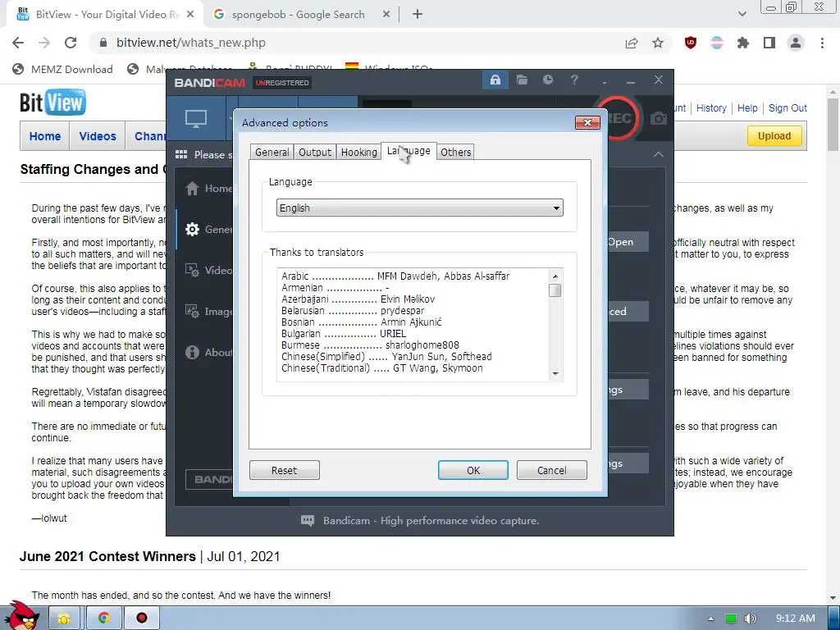The image size is (840, 630).
Task: Open the Home section in Bandicam sidebar
Action: point(208,189)
